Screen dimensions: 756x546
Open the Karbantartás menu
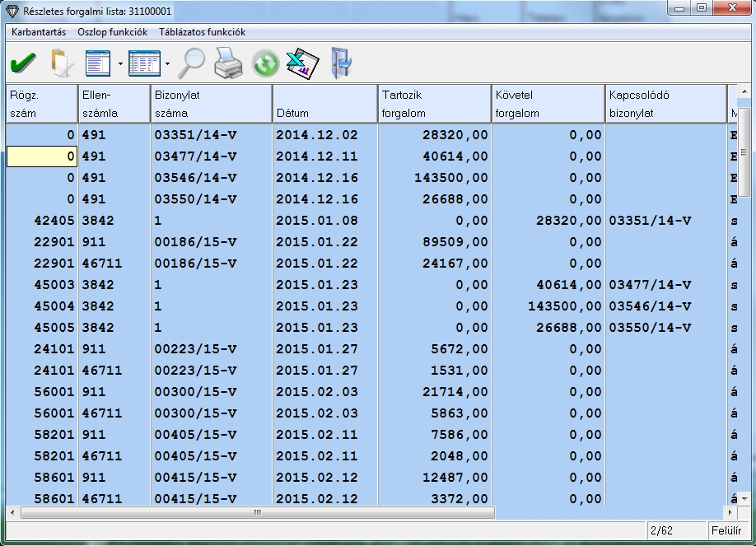(39, 32)
